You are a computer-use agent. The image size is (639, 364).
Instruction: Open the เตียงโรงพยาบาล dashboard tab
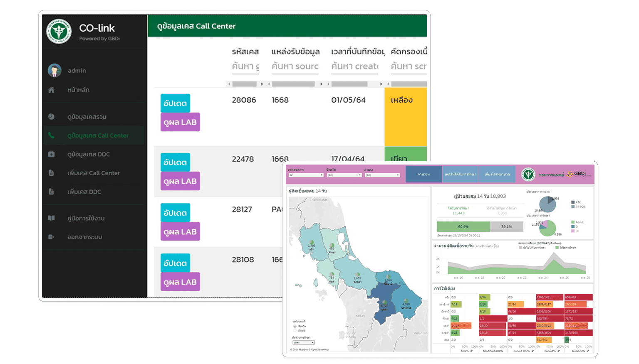(497, 175)
